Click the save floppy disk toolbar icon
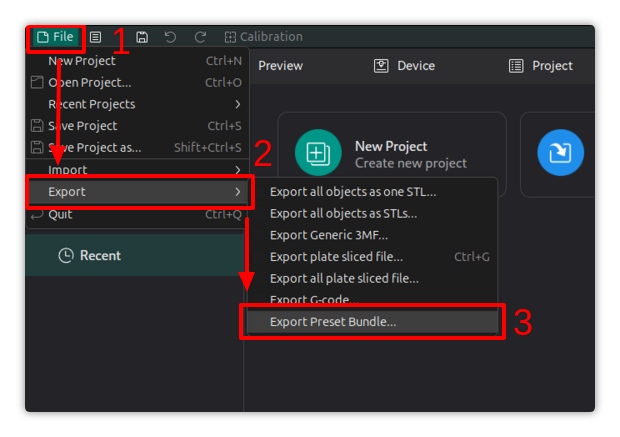Image resolution: width=620 pixels, height=437 pixels. click(142, 37)
